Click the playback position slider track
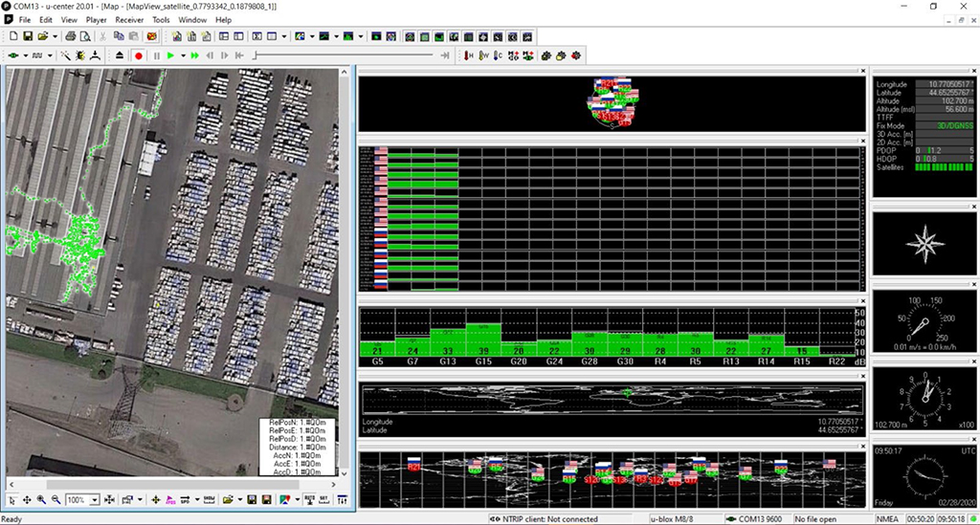 tap(345, 56)
